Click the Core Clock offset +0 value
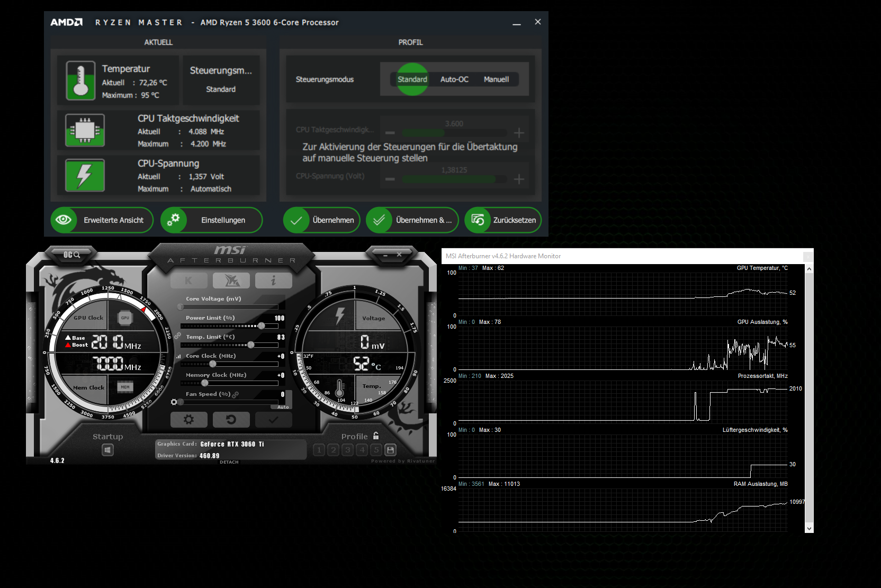Image resolution: width=881 pixels, height=588 pixels. [281, 356]
